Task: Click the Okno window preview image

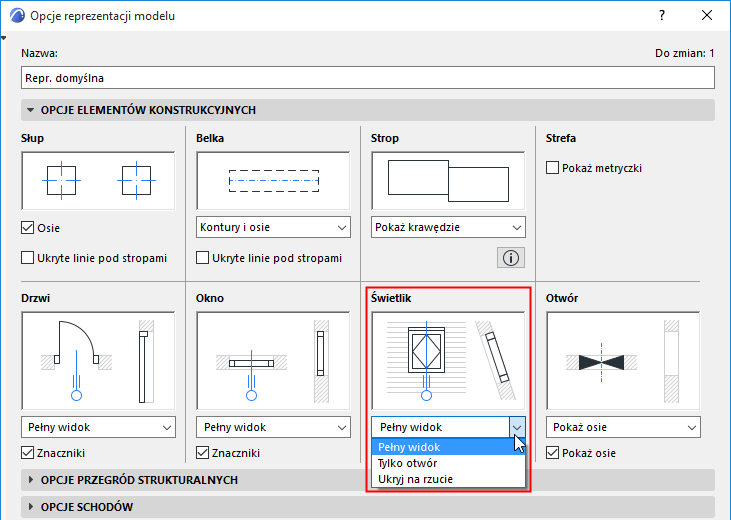Action: click(273, 361)
